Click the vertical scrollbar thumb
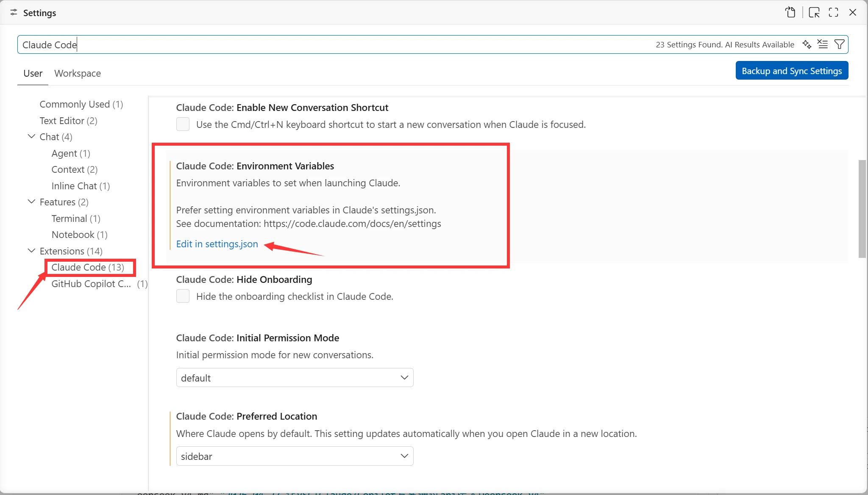The height and width of the screenshot is (495, 868). 862,208
